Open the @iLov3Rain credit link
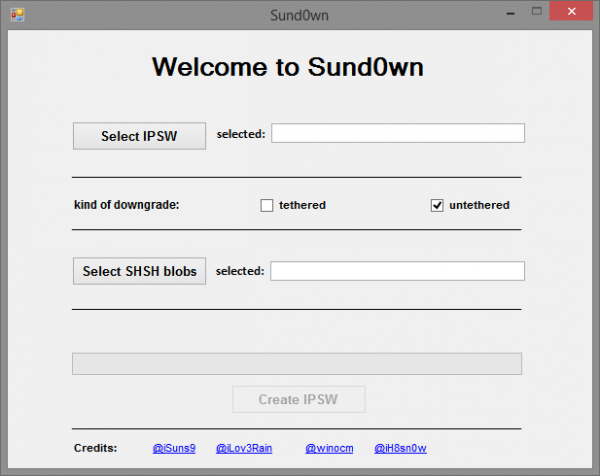The height and width of the screenshot is (476, 600). [244, 448]
